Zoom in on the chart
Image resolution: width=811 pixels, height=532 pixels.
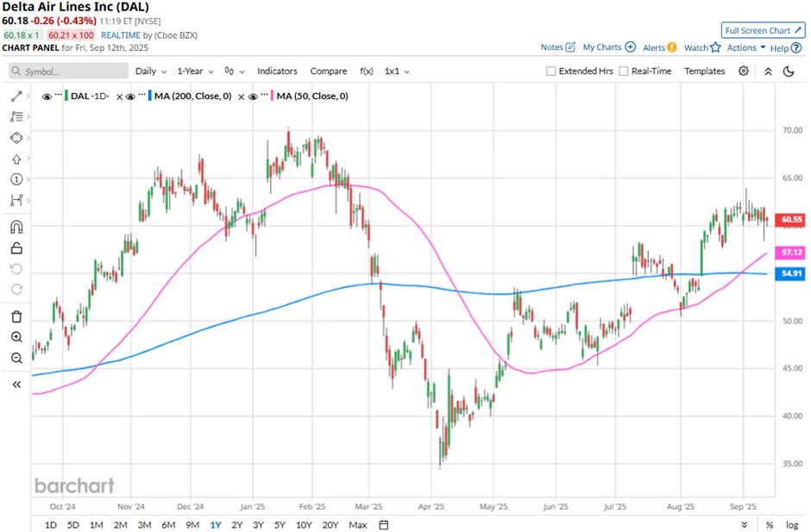click(x=16, y=337)
